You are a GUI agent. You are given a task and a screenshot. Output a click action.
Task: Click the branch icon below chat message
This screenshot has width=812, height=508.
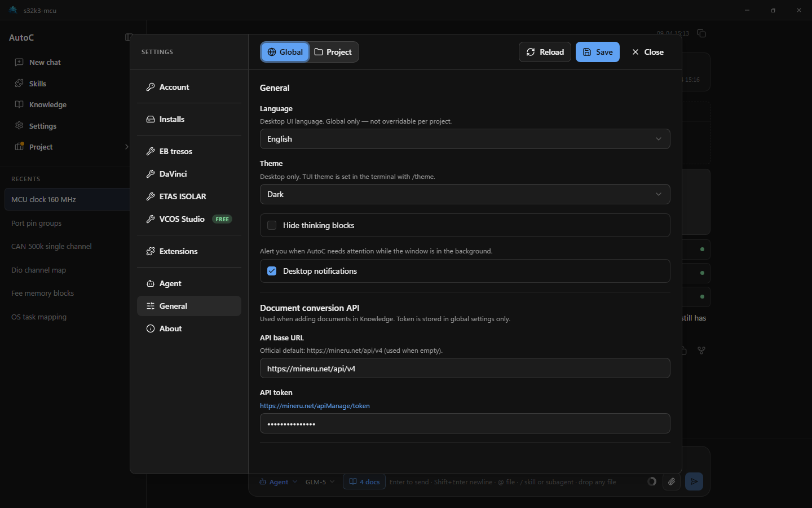(x=701, y=351)
